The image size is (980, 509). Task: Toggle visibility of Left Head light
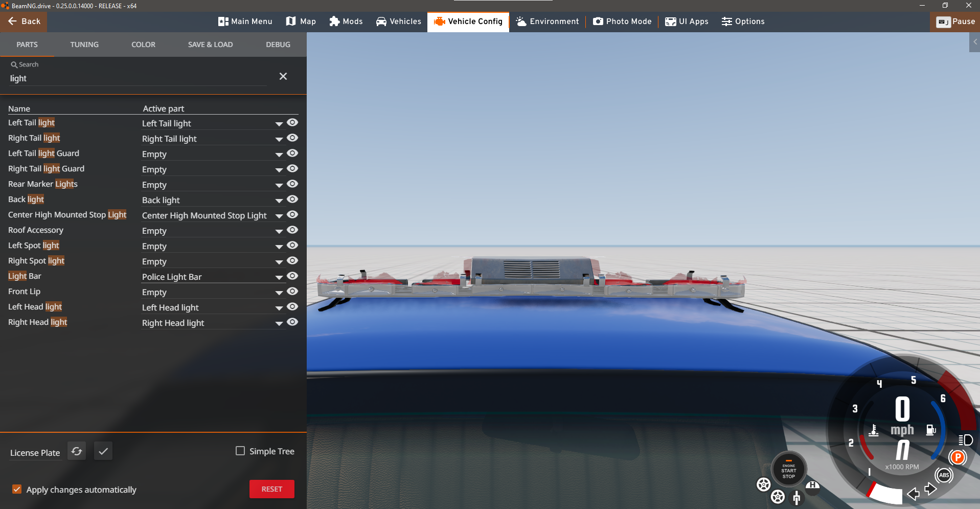(x=292, y=307)
